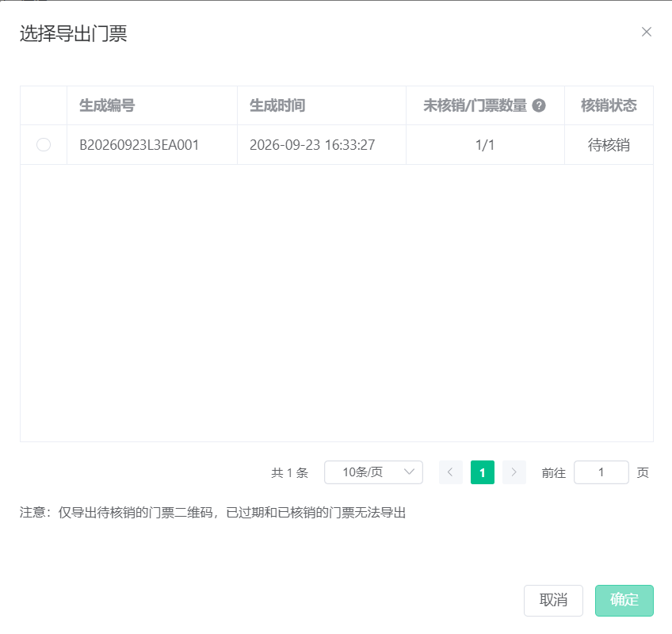Close the 选择导出门票 dialog

click(x=647, y=32)
